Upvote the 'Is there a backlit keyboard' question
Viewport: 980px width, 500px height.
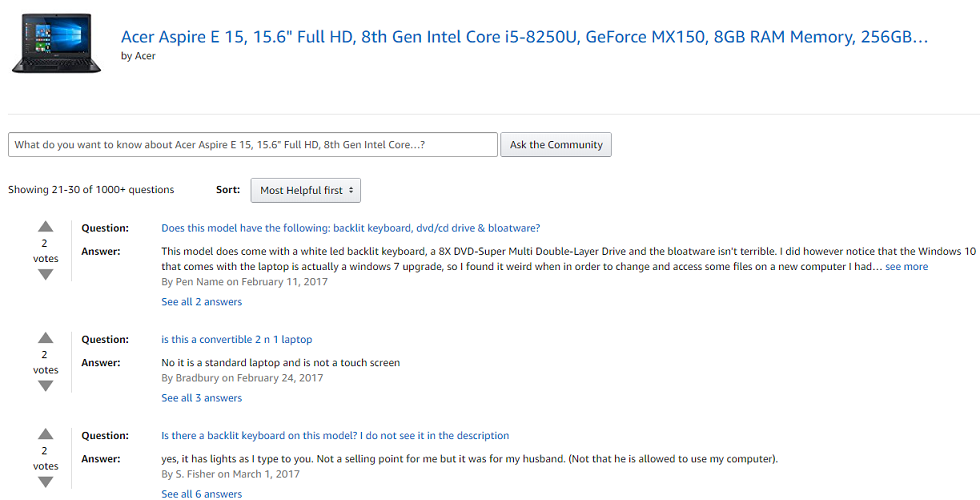46,434
